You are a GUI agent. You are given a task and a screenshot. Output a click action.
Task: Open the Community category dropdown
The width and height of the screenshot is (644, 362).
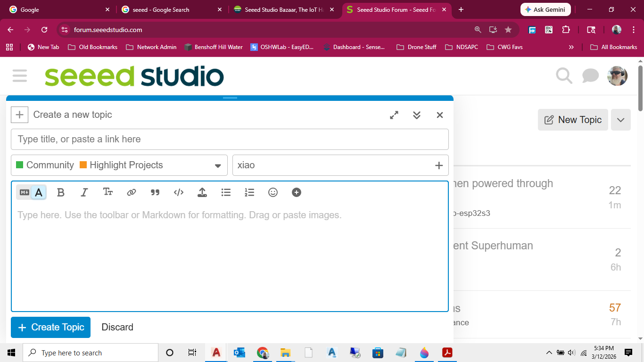coord(119,165)
